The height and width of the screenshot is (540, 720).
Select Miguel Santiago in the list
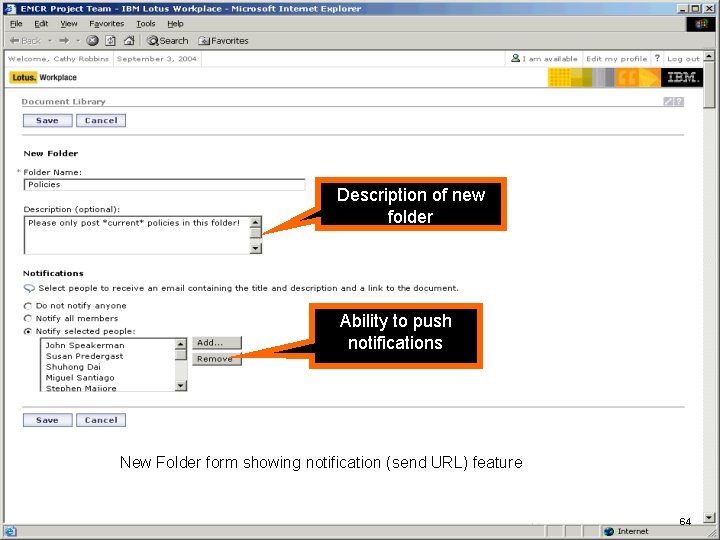click(x=80, y=377)
